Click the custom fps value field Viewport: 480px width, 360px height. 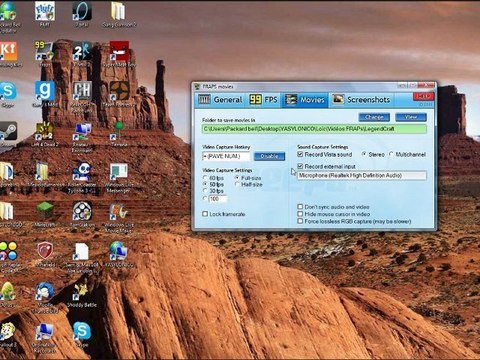[x=217, y=199]
